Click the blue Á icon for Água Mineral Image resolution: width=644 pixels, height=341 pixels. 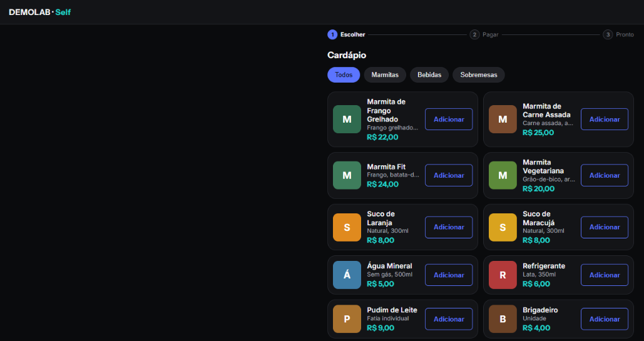pos(347,275)
